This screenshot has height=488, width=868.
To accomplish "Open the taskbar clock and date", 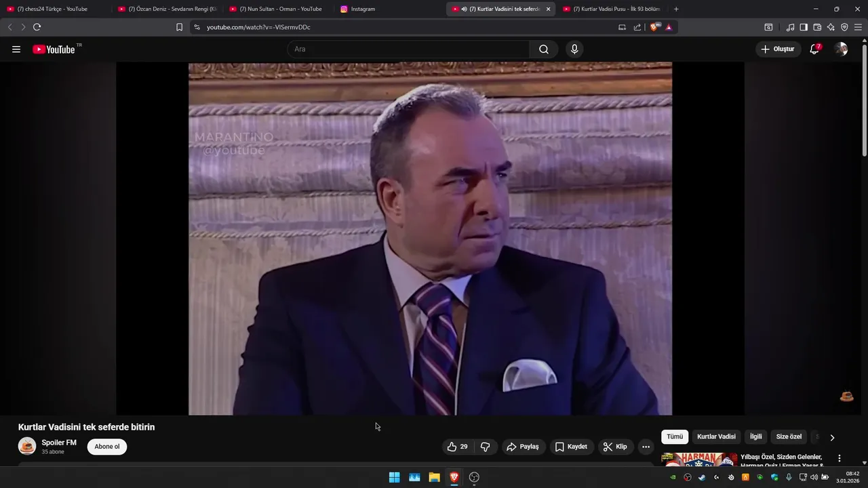I will (x=848, y=477).
